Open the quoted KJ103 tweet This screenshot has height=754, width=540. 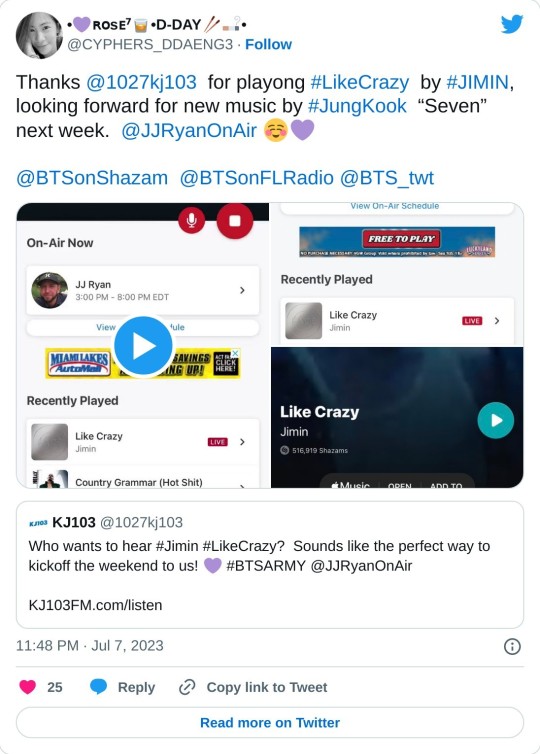[x=270, y=565]
